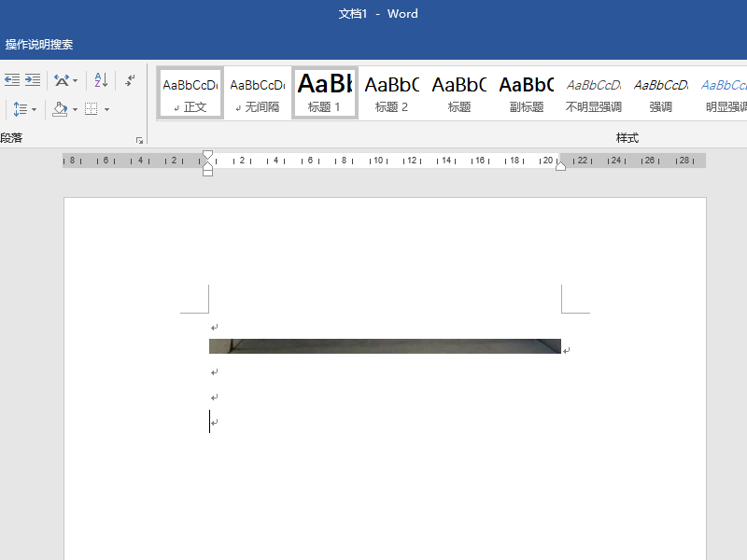
Task: Open the Asian layout dropdown arrow
Action: [76, 80]
